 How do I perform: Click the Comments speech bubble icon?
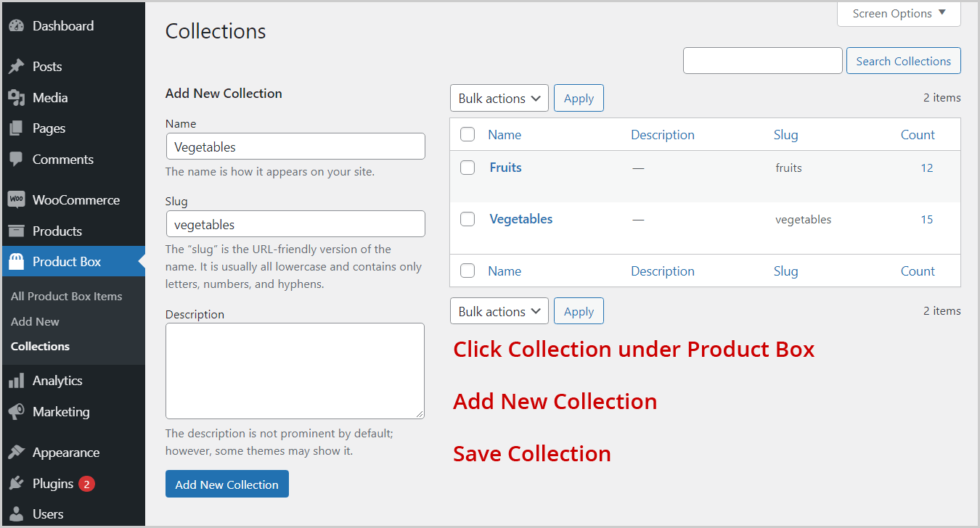tap(17, 160)
